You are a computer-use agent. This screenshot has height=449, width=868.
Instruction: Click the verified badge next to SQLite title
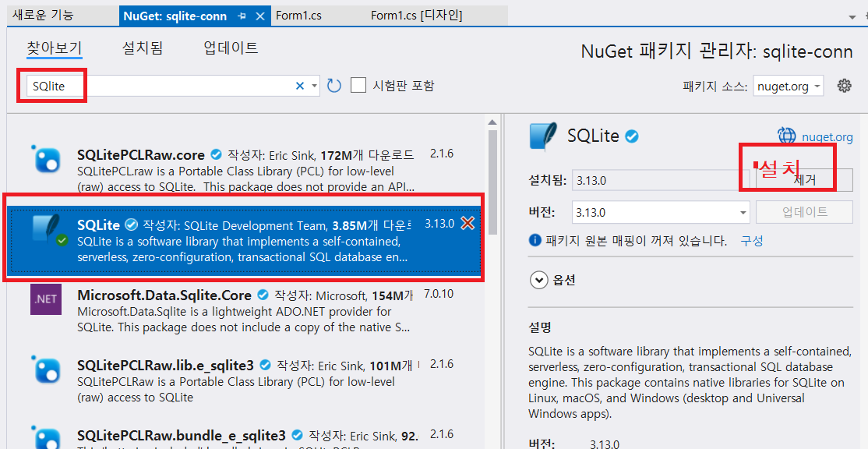pyautogui.click(x=632, y=136)
